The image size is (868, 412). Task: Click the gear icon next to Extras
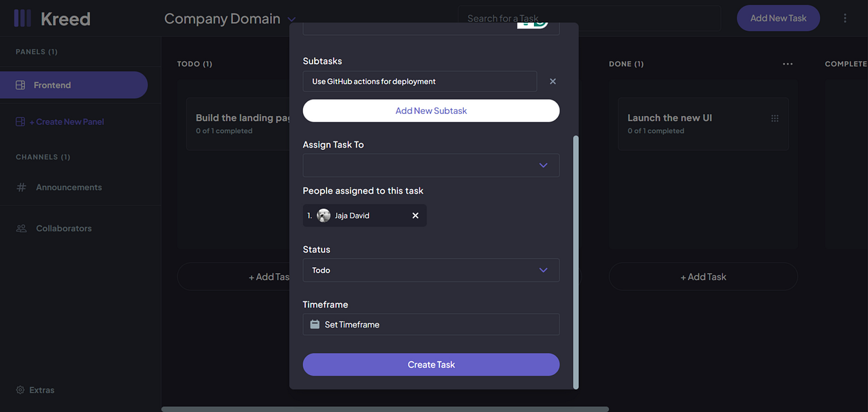pos(20,390)
